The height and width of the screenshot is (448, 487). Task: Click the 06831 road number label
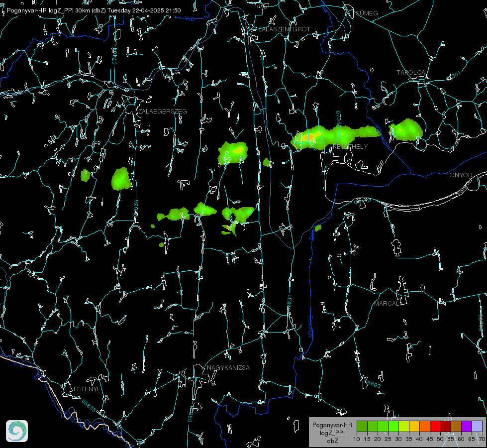click(290, 303)
